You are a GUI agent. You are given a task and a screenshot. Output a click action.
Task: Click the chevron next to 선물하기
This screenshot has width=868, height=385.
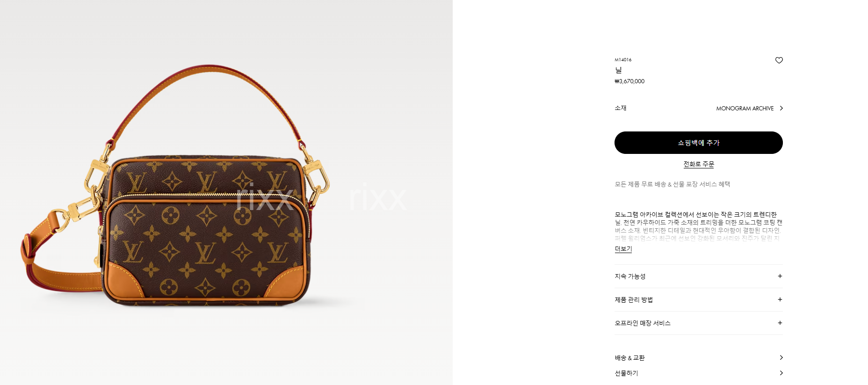(781, 373)
